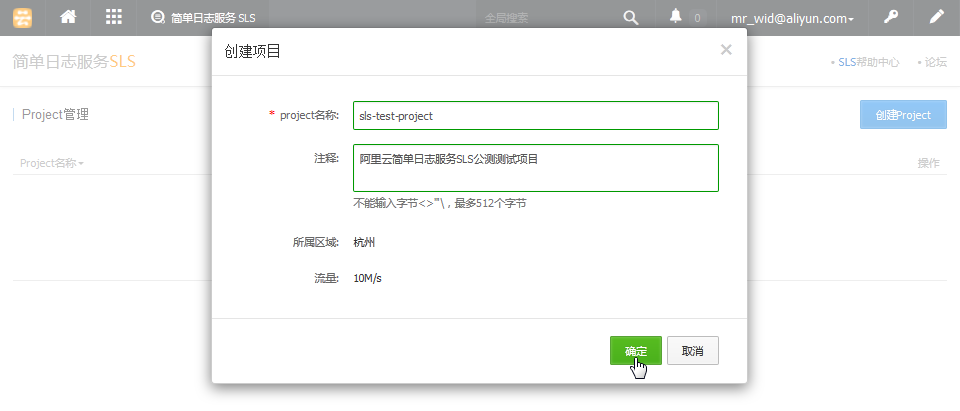Close the 创建项目 dialog with X
The image size is (960, 411).
pyautogui.click(x=726, y=50)
